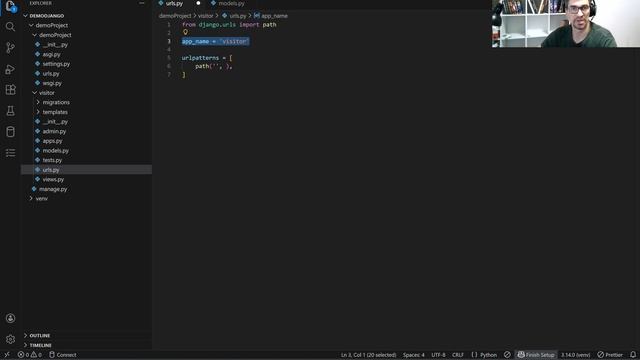Switch to models.py editor tab
The height and width of the screenshot is (360, 640).
coord(231,4)
